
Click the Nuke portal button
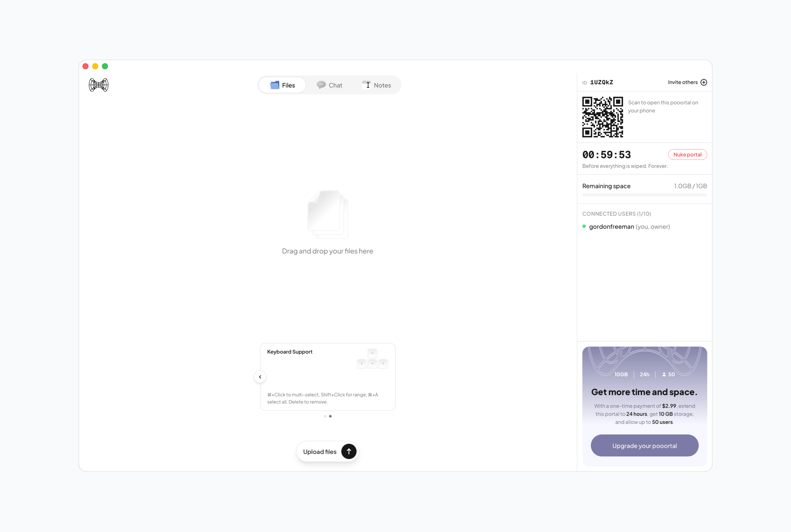tap(687, 154)
